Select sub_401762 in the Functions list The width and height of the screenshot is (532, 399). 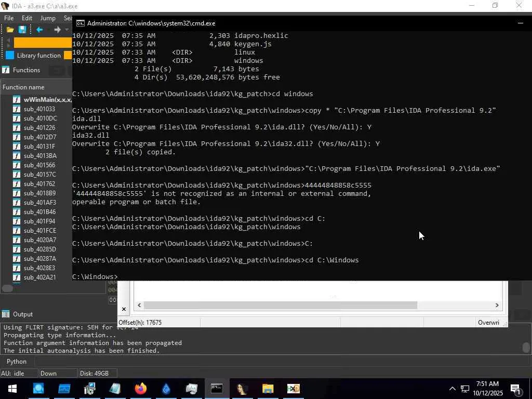pyautogui.click(x=39, y=183)
